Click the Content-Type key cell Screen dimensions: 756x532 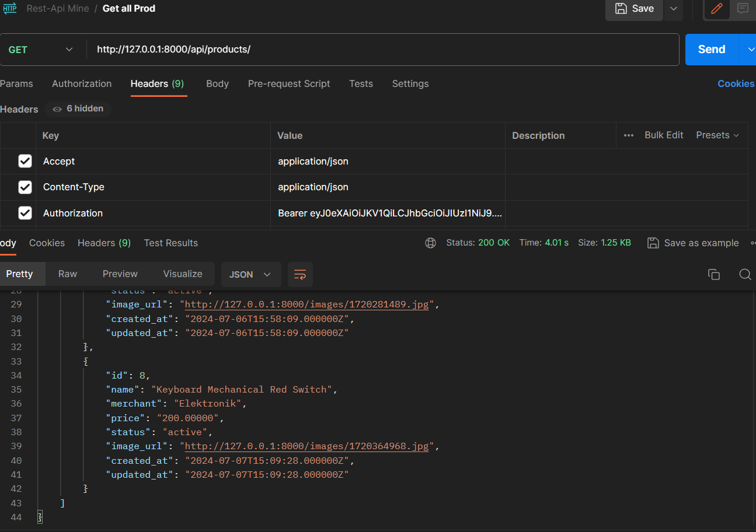[x=153, y=187]
